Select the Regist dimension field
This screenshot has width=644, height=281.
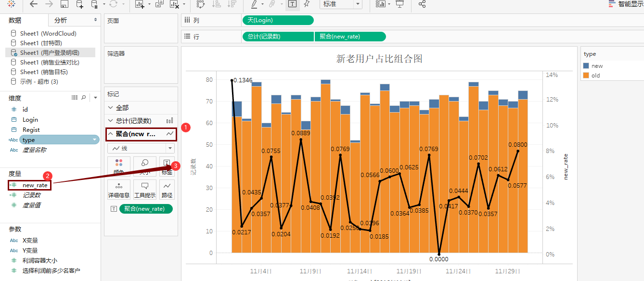click(31, 130)
